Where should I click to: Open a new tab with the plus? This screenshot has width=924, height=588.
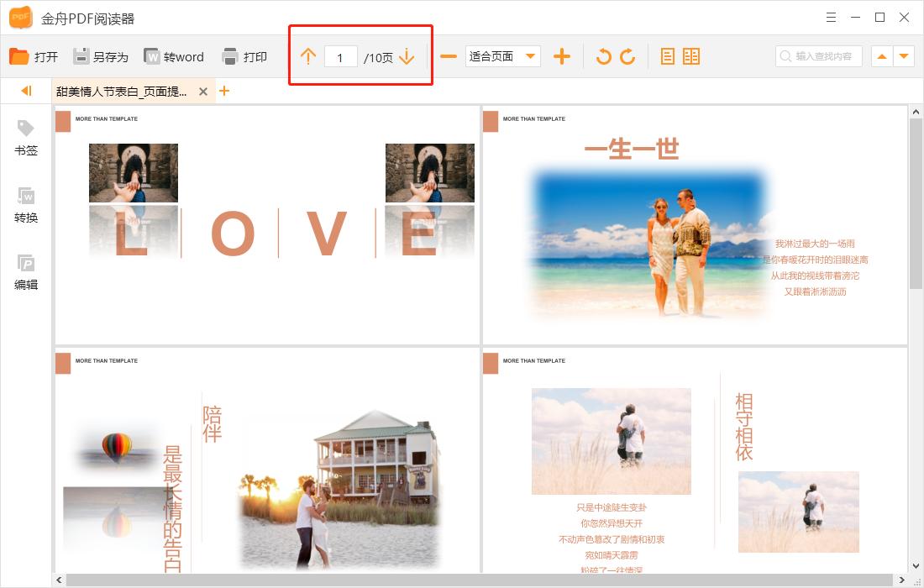(x=224, y=91)
